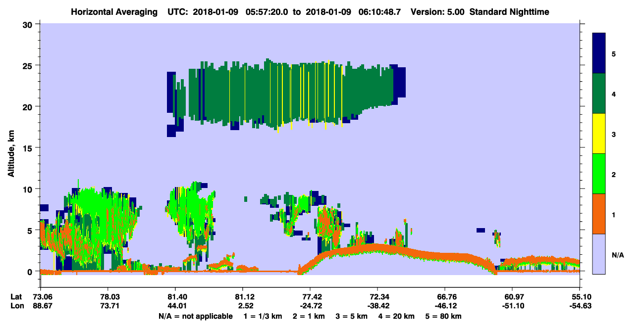Click legend text '1 = 1/3 km'
The width and height of the screenshot is (644, 330).
click(262, 316)
